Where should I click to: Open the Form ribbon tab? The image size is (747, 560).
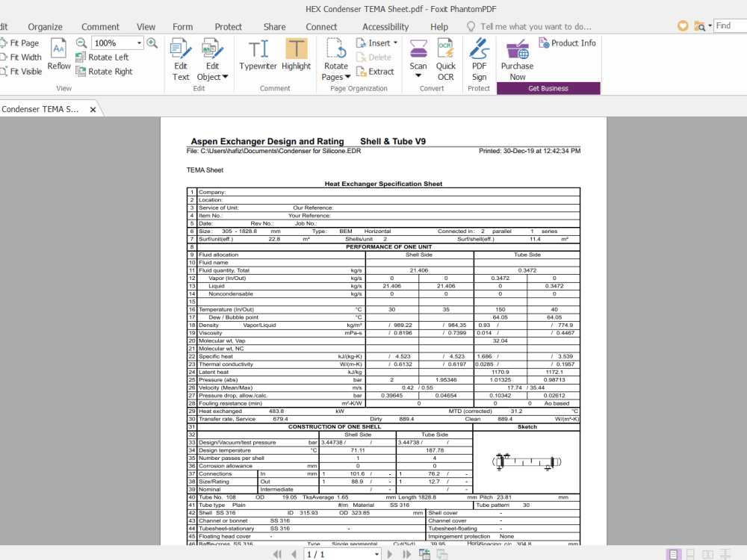[182, 27]
